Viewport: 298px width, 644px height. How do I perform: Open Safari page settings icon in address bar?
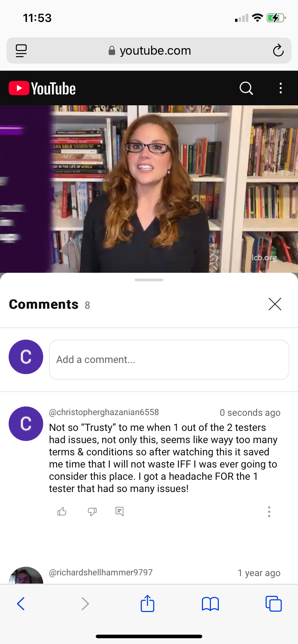21,51
